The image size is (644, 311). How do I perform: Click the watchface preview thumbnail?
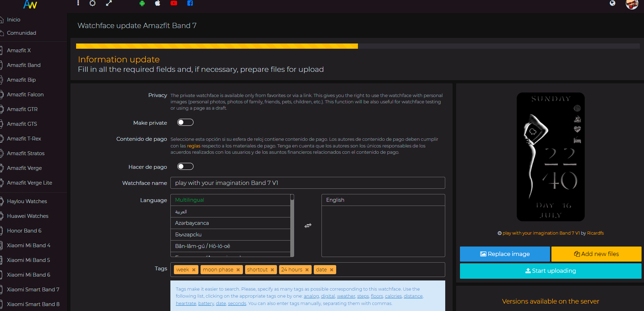551,157
